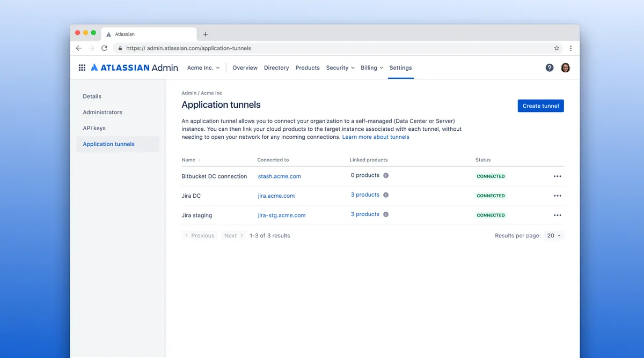Image resolution: width=644 pixels, height=358 pixels.
Task: Open the browser three-dot menu
Action: 570,48
